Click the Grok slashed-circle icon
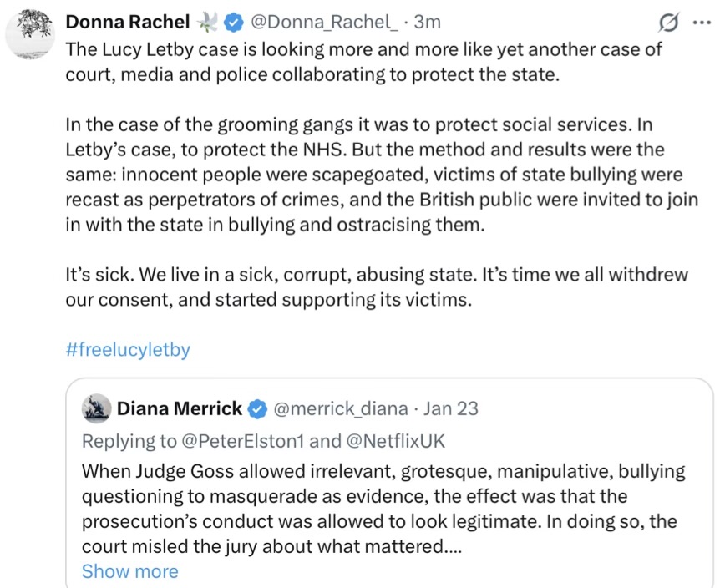 point(668,23)
